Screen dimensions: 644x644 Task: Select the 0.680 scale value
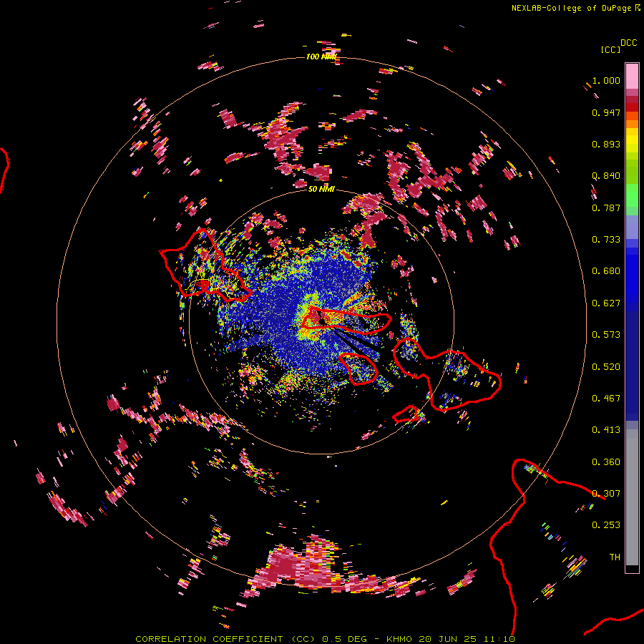tap(606, 271)
